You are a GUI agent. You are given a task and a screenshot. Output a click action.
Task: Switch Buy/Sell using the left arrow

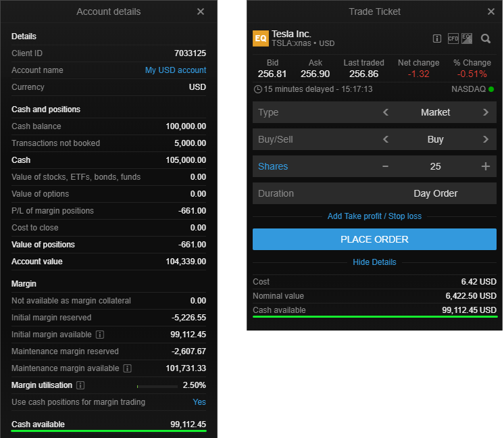(386, 139)
